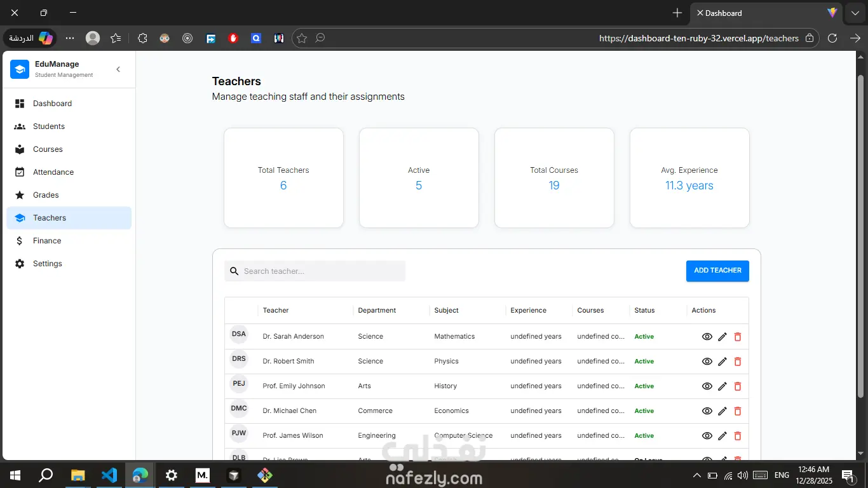Go to Dashboard in the sidebar

(69, 104)
